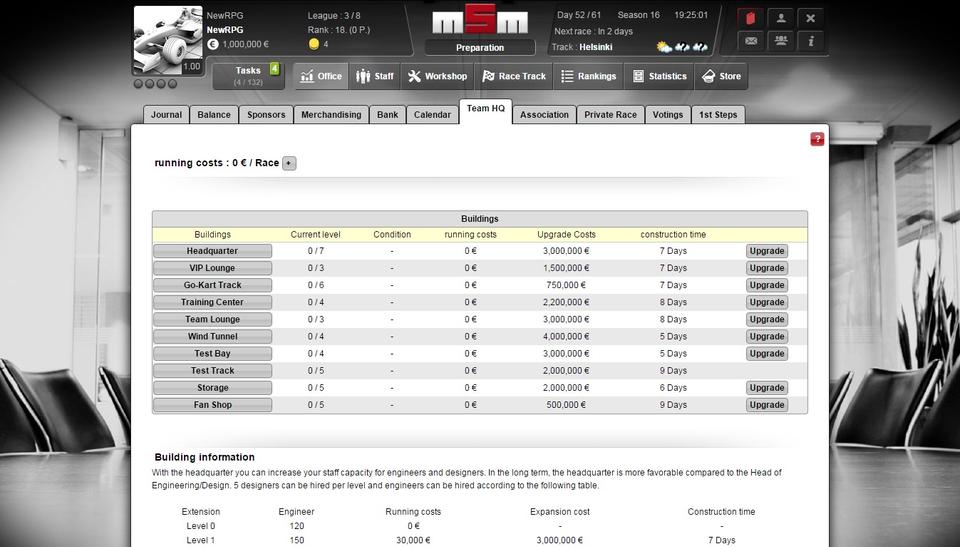Open the Tasks panel
Viewport: 960px width, 547px height.
click(x=248, y=76)
